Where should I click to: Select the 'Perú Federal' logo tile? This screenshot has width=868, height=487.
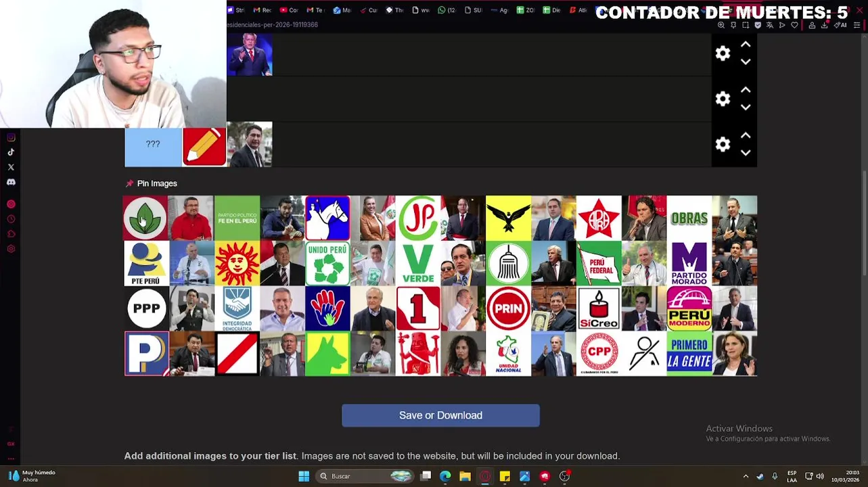click(599, 263)
